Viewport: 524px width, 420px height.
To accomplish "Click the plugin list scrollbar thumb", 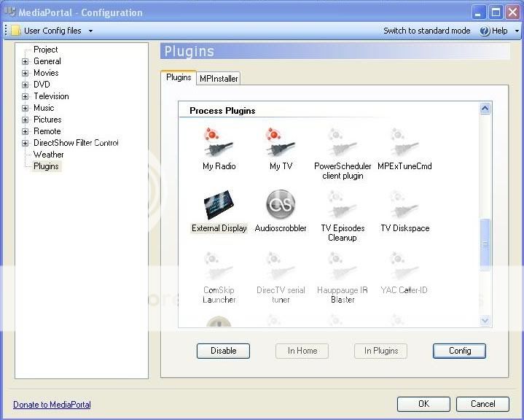I will point(485,245).
